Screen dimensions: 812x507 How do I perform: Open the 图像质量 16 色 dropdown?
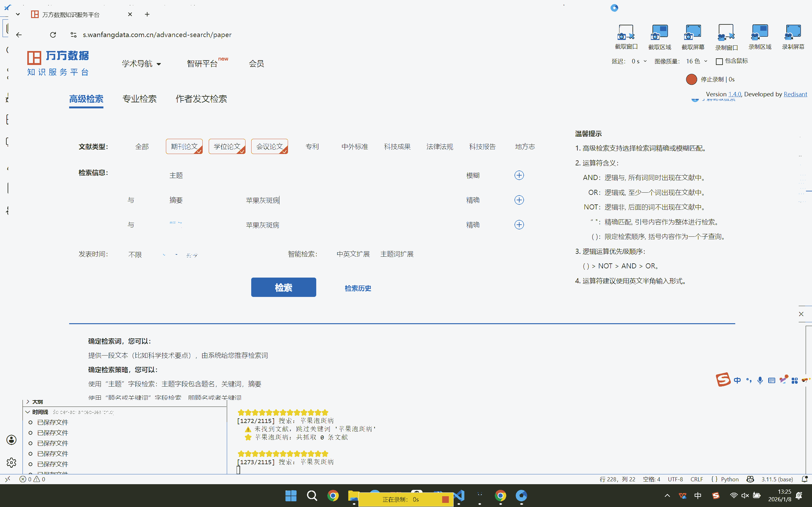[697, 61]
